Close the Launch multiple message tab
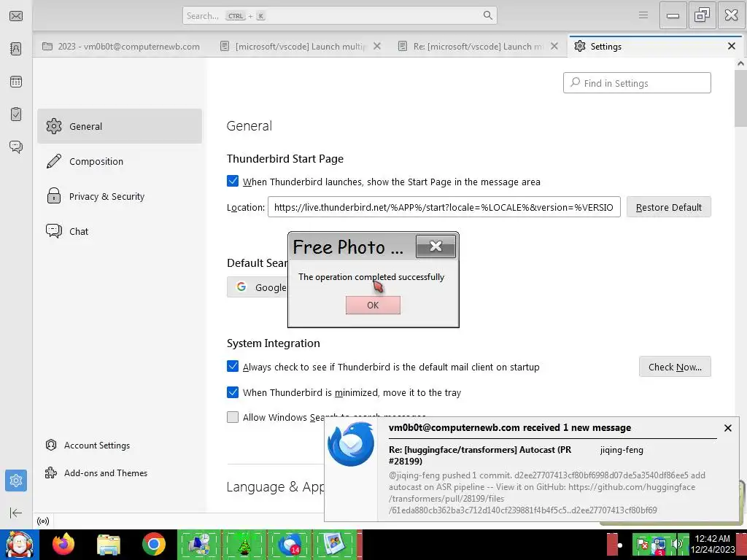Viewport: 747px width, 560px height. (x=377, y=46)
